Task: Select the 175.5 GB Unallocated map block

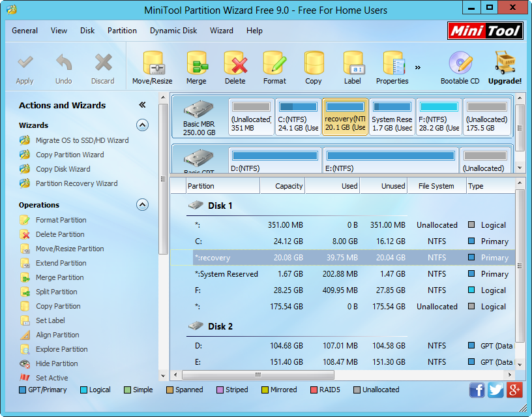Action: point(487,117)
